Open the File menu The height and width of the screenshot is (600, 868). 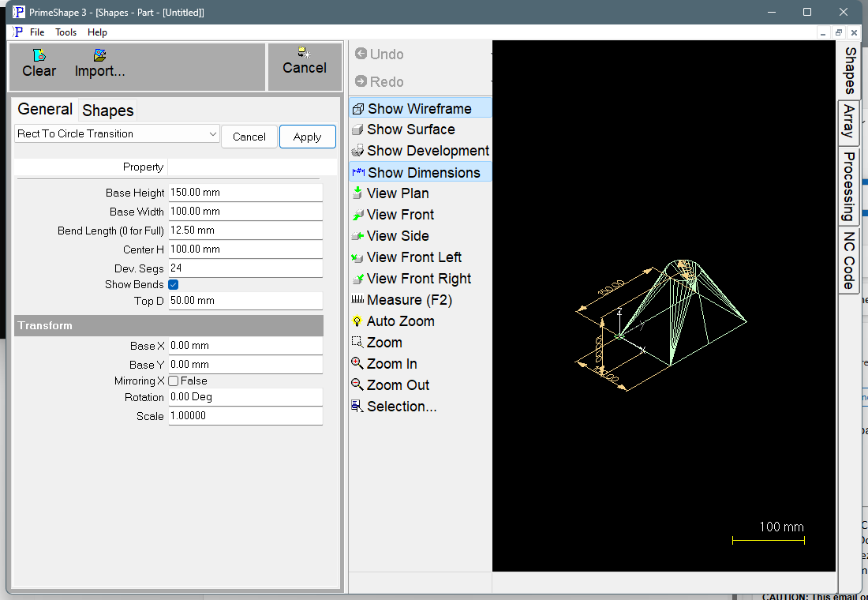tap(37, 32)
